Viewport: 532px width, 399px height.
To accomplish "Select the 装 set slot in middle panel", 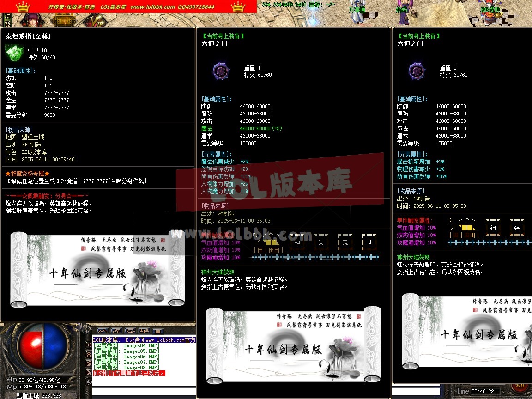I will (321, 242).
